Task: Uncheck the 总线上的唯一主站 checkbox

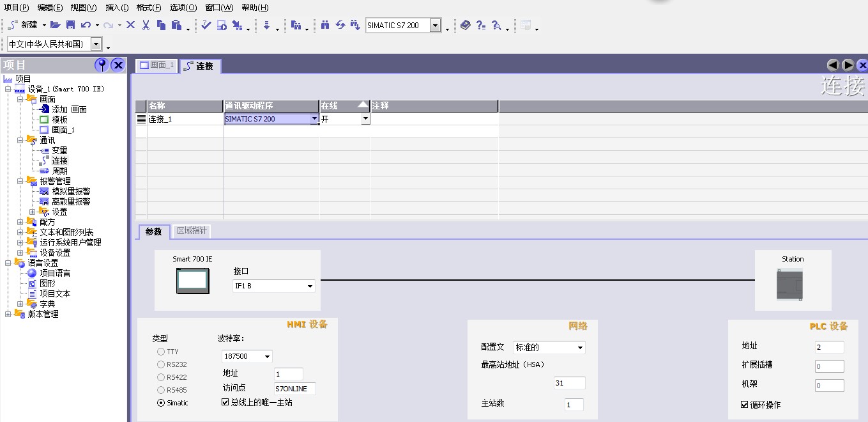Action: coord(225,402)
